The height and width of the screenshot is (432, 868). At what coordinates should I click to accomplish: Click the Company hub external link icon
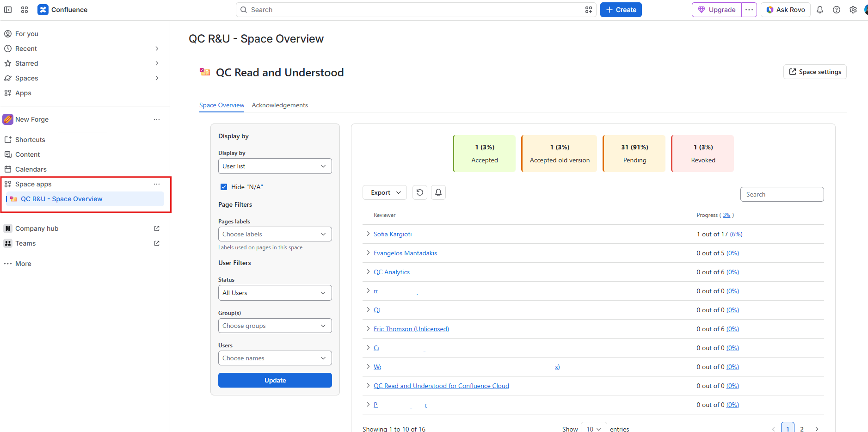[x=157, y=228]
